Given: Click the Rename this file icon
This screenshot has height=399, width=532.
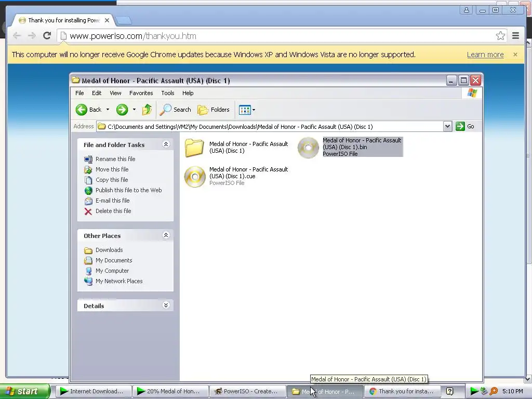Looking at the screenshot, I should pyautogui.click(x=88, y=159).
